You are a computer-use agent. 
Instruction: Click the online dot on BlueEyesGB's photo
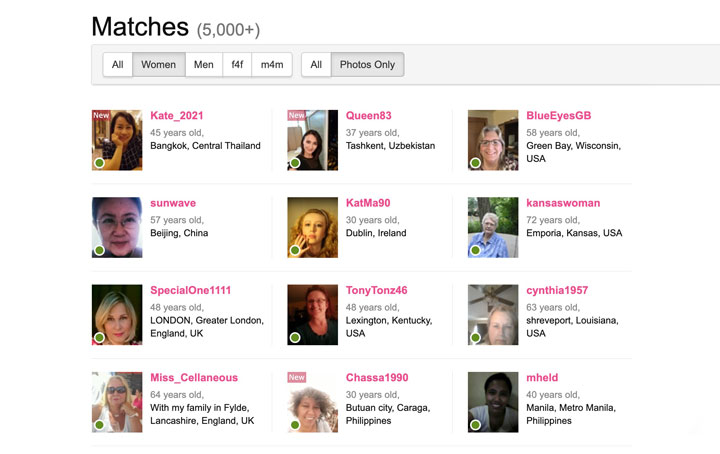[475, 163]
